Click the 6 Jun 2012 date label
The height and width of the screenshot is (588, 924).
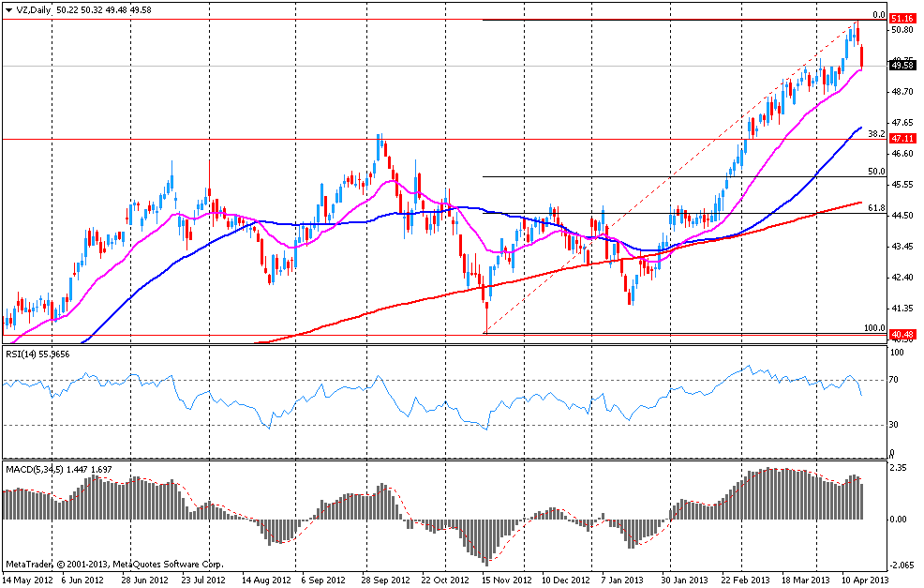[x=82, y=580]
